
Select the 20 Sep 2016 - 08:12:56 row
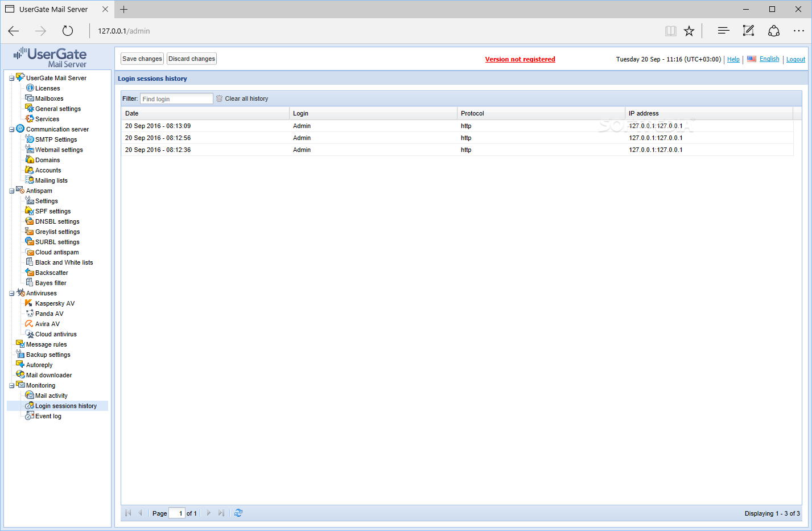pos(457,138)
